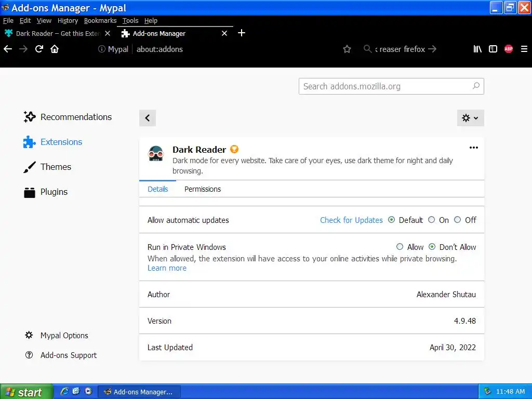Launch Internet Explorer from quick launch
This screenshot has width=532, height=399.
(64, 391)
